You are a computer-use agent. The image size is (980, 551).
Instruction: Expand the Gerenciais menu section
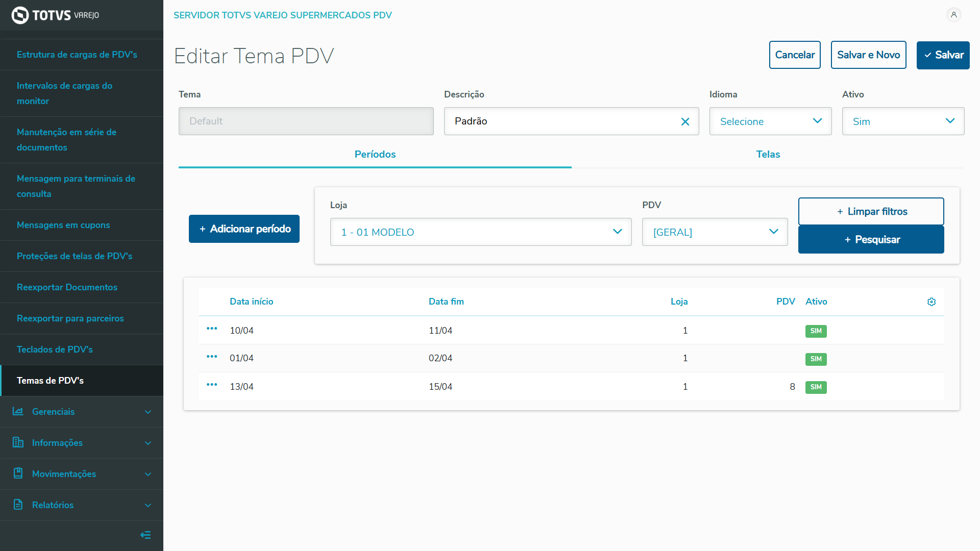82,412
